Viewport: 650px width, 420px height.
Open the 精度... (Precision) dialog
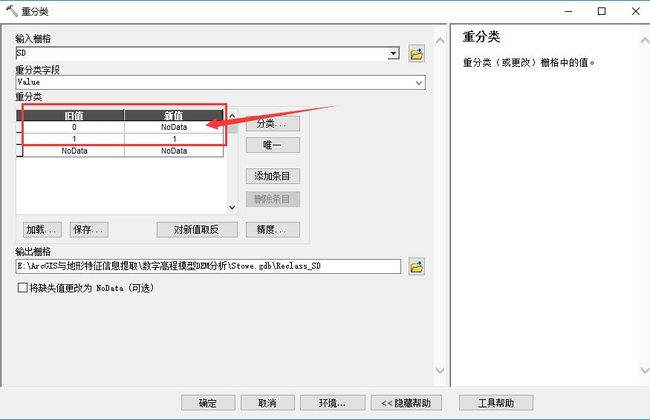pyautogui.click(x=272, y=229)
